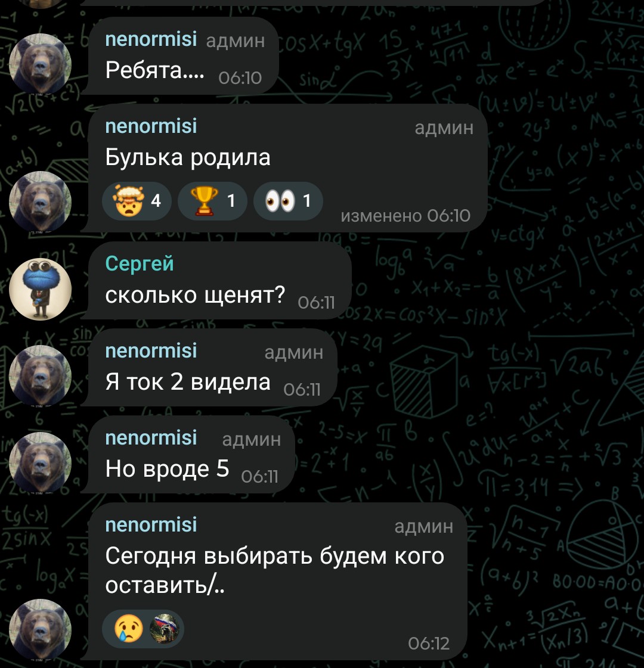Open the bear avatar beside Но вроде 5
Viewport: 644px width, 668px height.
(40, 462)
